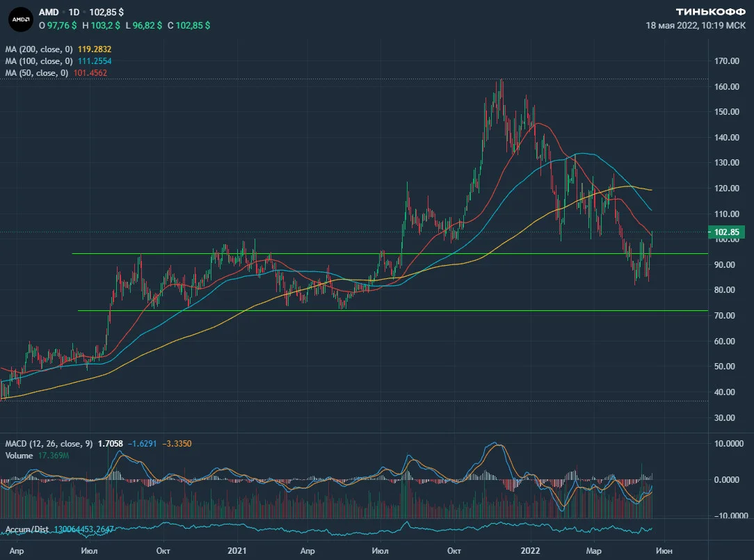Click the close price value after C
Screen dimensions: 754x560
click(193, 26)
